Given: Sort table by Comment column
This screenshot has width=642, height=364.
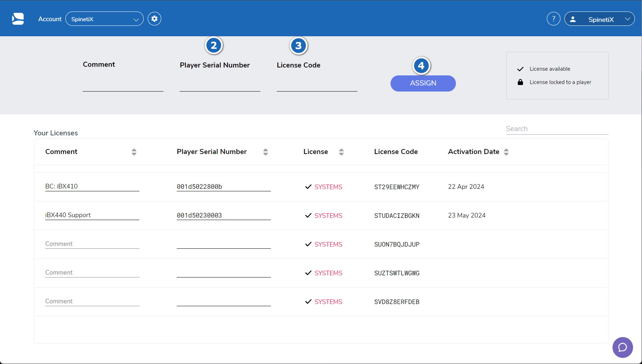Looking at the screenshot, I should (x=134, y=152).
